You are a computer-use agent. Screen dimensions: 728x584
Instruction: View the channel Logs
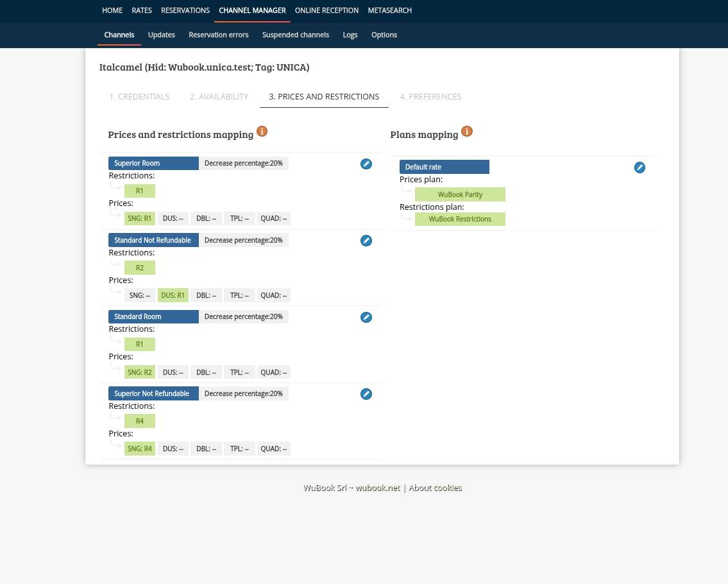click(350, 35)
